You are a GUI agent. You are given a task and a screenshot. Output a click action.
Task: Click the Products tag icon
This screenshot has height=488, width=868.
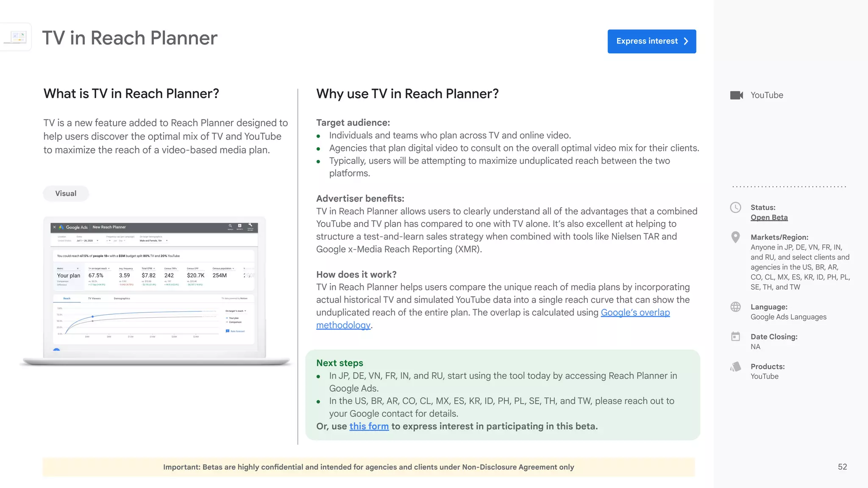pyautogui.click(x=735, y=367)
